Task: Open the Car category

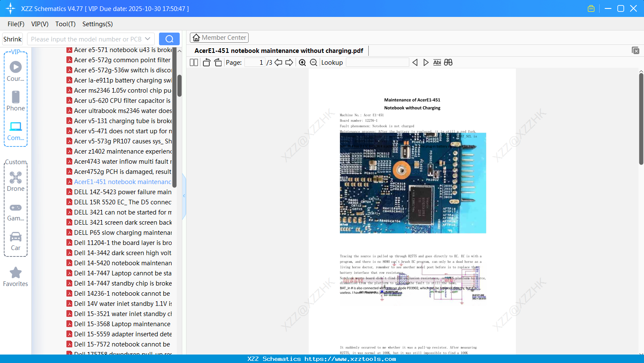Action: tap(16, 241)
